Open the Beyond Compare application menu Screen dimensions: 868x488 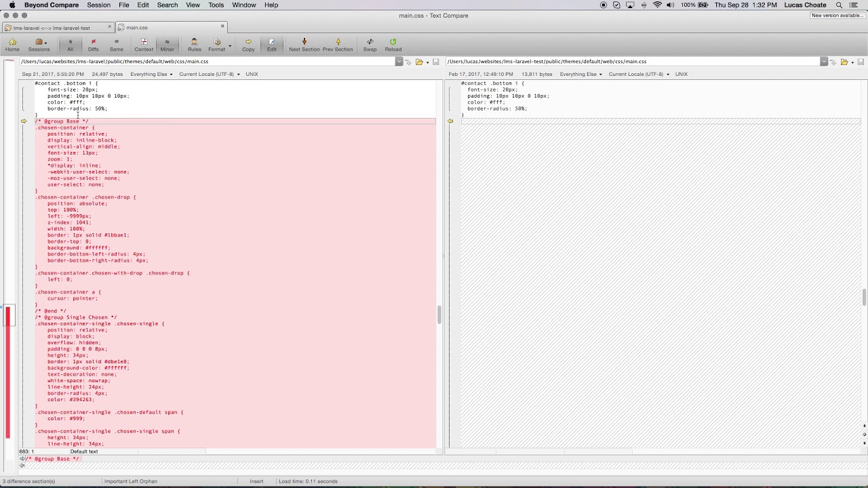[52, 5]
